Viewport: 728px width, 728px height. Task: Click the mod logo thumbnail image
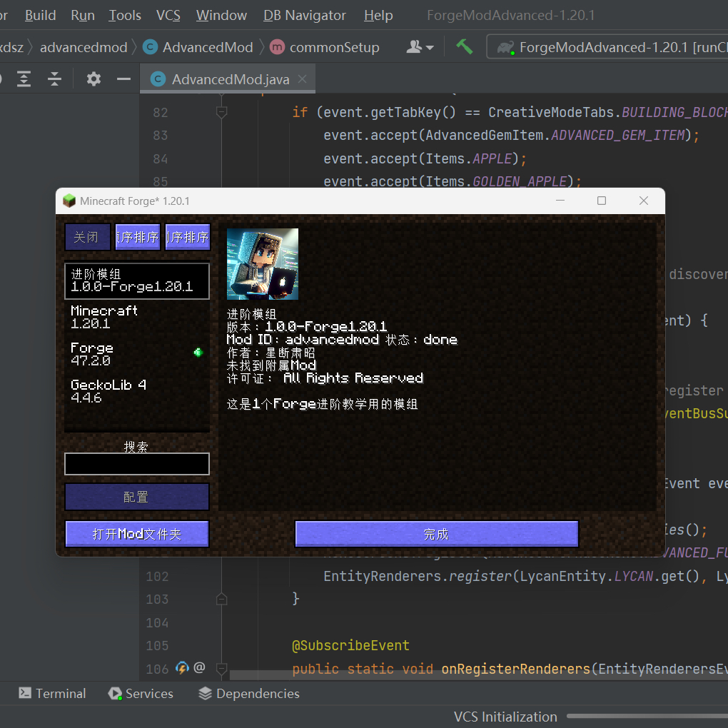coord(263,263)
